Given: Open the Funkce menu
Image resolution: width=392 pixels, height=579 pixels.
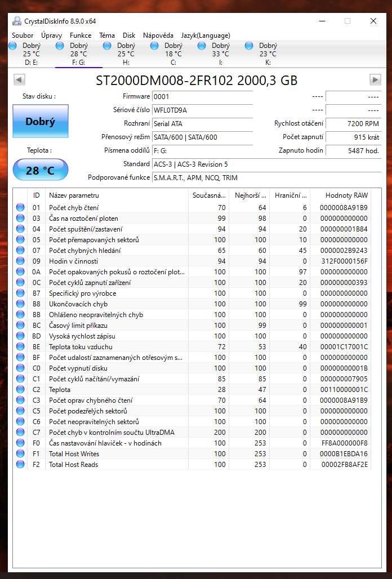Looking at the screenshot, I should coord(81,35).
